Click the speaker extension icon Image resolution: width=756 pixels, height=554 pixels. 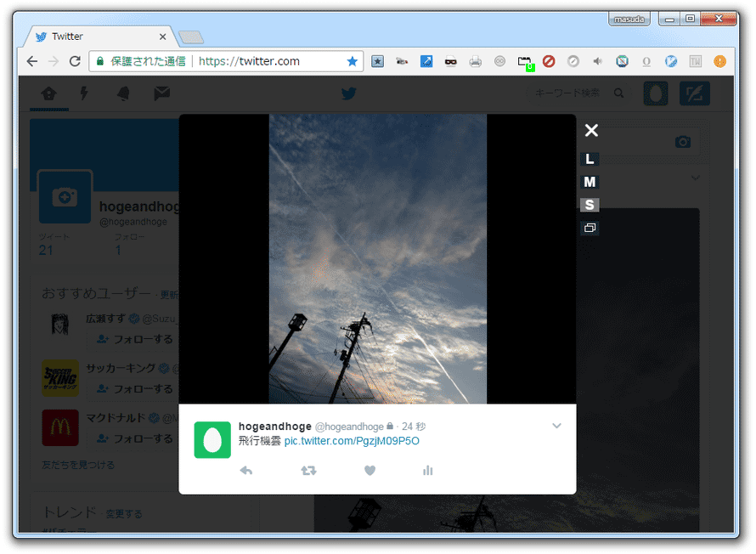597,61
